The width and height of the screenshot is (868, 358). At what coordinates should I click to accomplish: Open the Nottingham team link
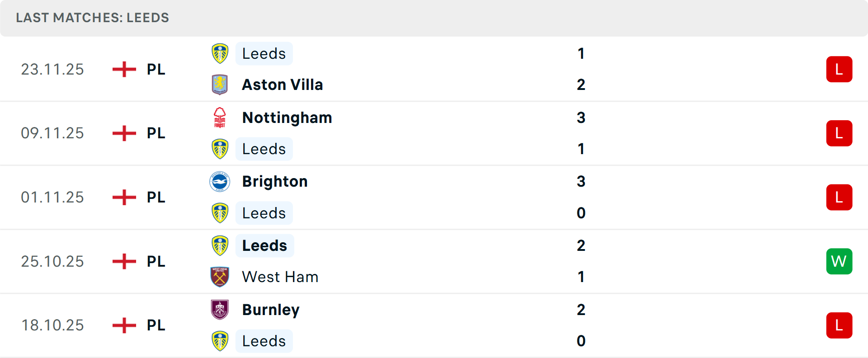287,118
